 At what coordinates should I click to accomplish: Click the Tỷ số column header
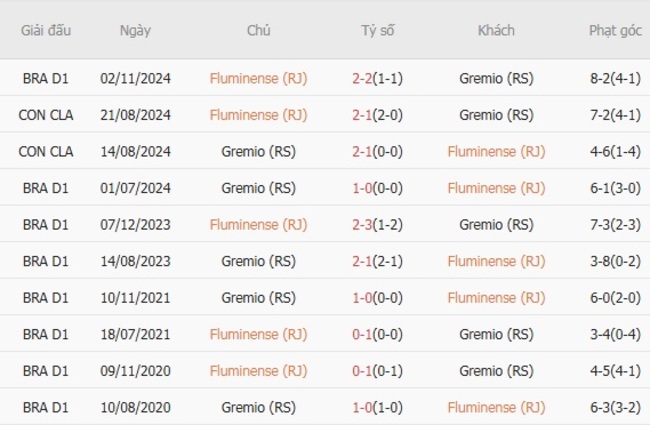[x=377, y=30]
